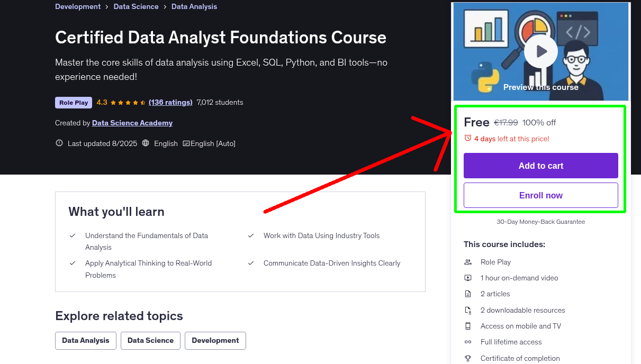
Task: Open the Development breadcrumb category
Action: pyautogui.click(x=78, y=6)
